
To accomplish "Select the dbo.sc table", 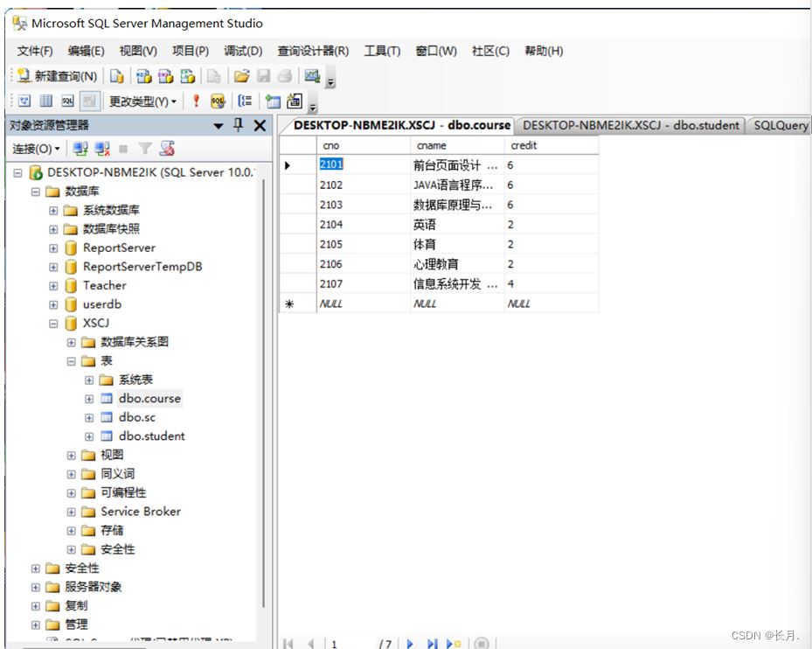I will click(137, 417).
